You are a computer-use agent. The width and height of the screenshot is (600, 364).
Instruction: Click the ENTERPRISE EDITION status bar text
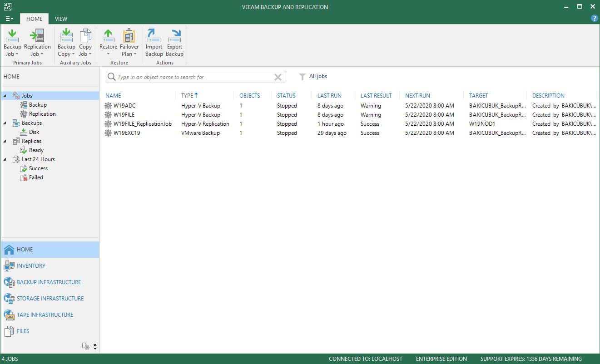(x=441, y=359)
